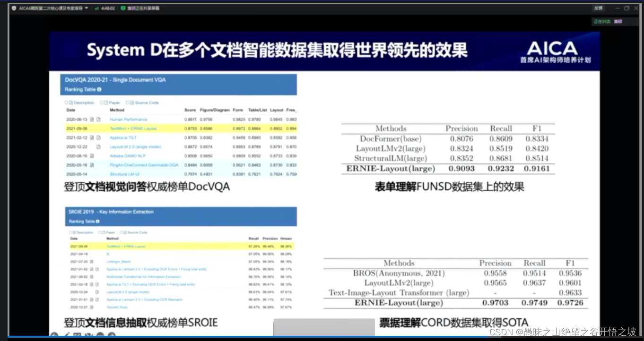Open the Human Performance method link
Viewport: 644px width, 341px height.
(128, 119)
